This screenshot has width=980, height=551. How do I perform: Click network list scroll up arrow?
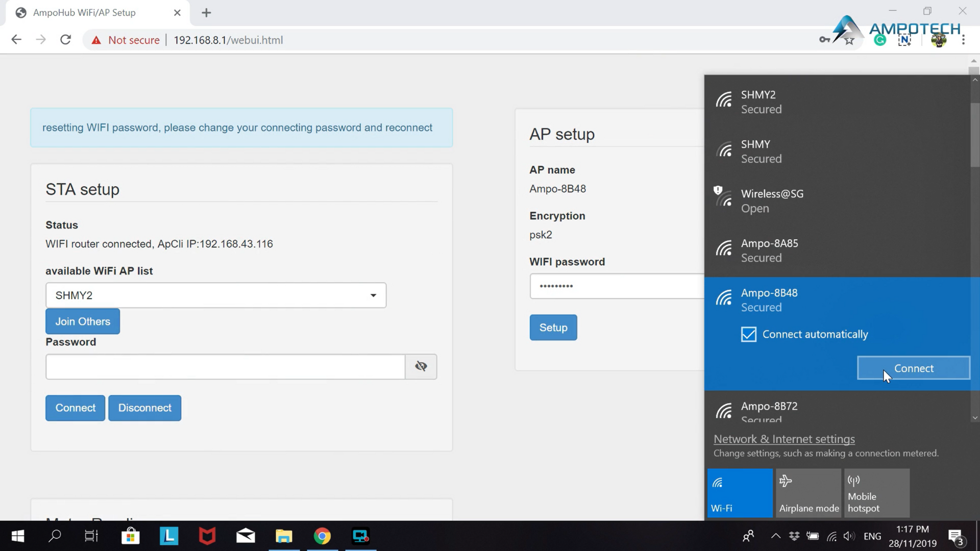coord(975,80)
